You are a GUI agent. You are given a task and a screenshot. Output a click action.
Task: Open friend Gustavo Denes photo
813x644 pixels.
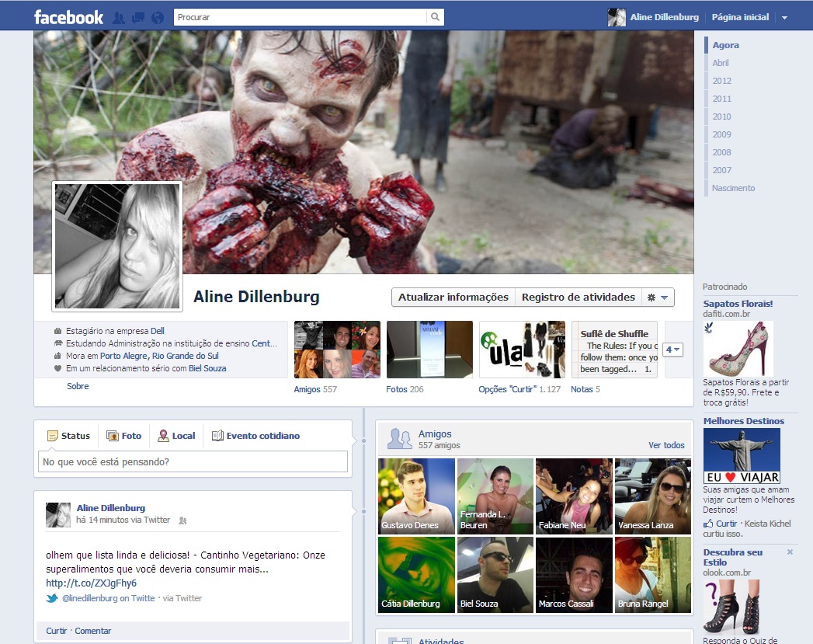(416, 496)
